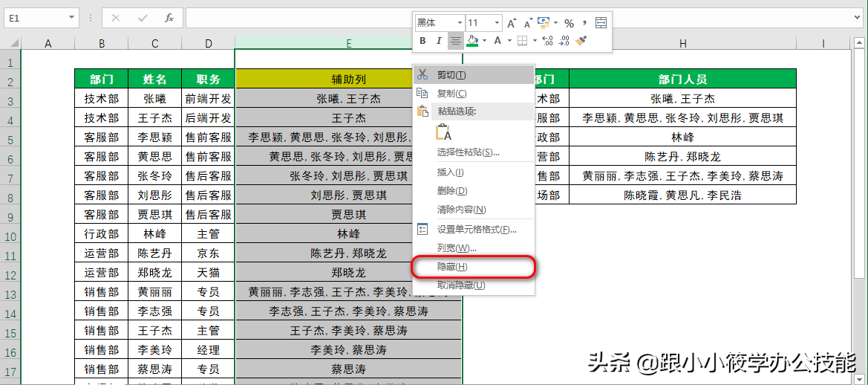
Task: Click the name cell 林峰 in column C
Action: (154, 234)
